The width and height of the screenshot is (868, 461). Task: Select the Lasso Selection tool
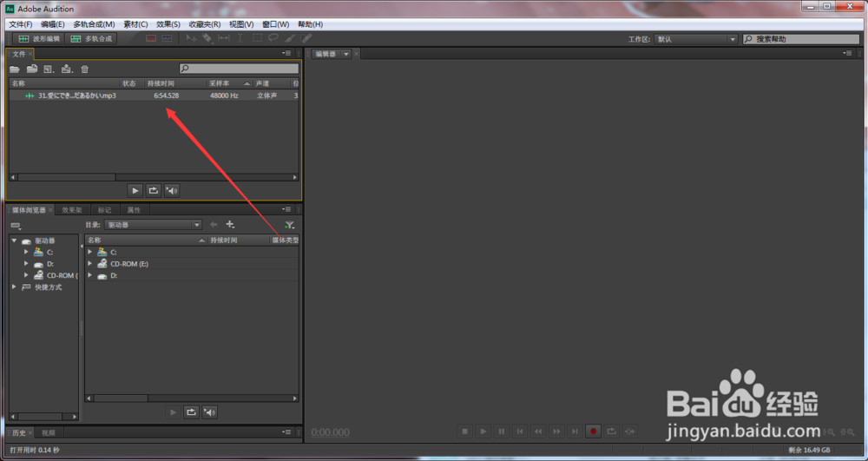273,38
